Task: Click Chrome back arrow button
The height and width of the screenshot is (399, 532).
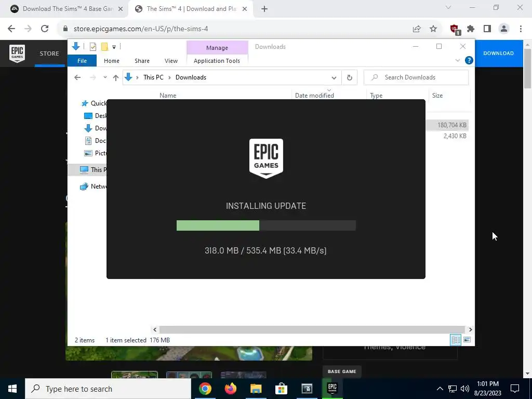Action: coord(11,29)
